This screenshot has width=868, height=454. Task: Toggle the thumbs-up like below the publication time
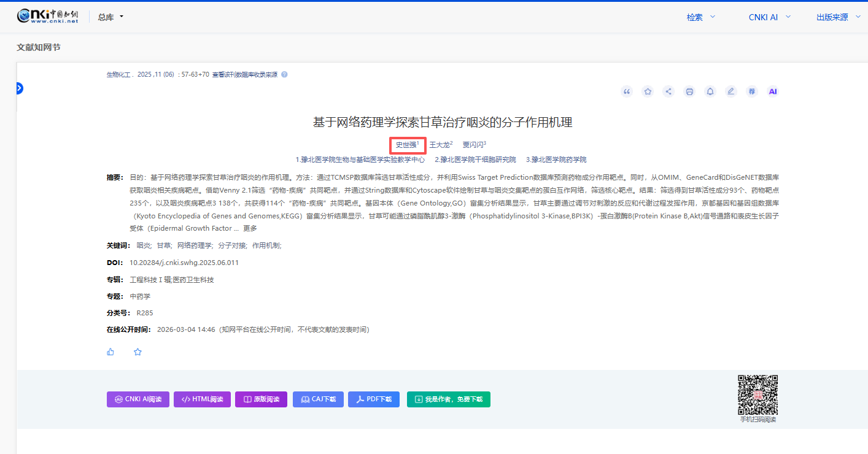click(110, 352)
